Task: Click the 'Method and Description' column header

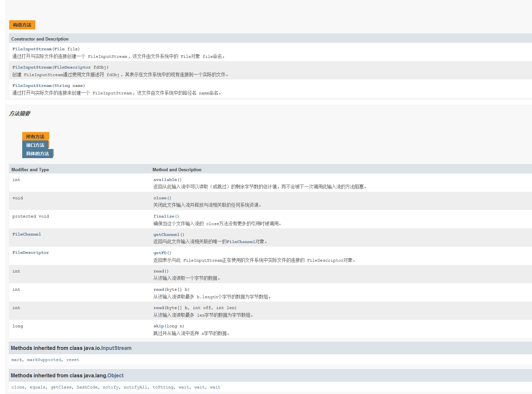Action: (x=177, y=170)
